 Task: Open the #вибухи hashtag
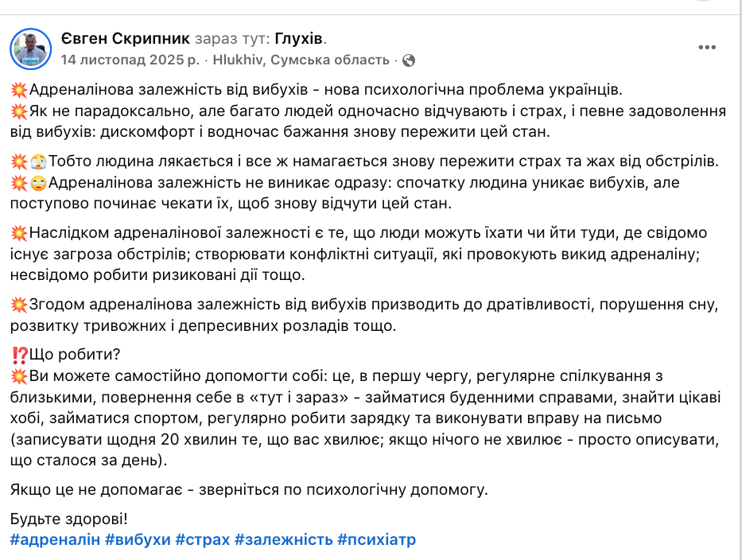click(x=138, y=539)
